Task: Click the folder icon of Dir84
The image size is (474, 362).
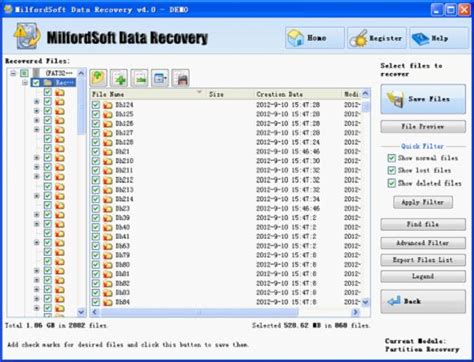Action: coord(107,302)
